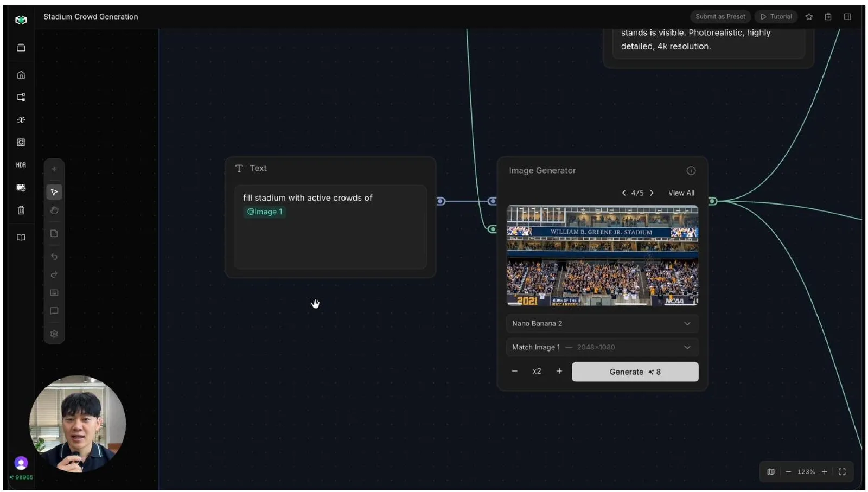Click the Text node output connector
Viewport: 868px width, 492px height.
[441, 202]
